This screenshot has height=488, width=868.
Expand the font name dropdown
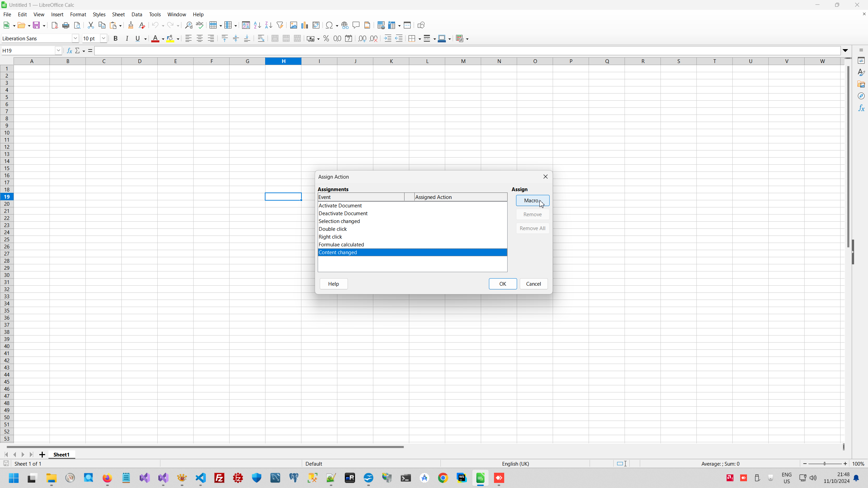point(75,39)
